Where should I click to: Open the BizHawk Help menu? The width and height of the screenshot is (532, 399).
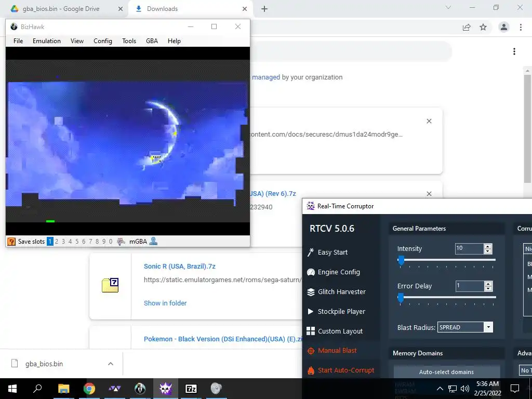pyautogui.click(x=174, y=41)
